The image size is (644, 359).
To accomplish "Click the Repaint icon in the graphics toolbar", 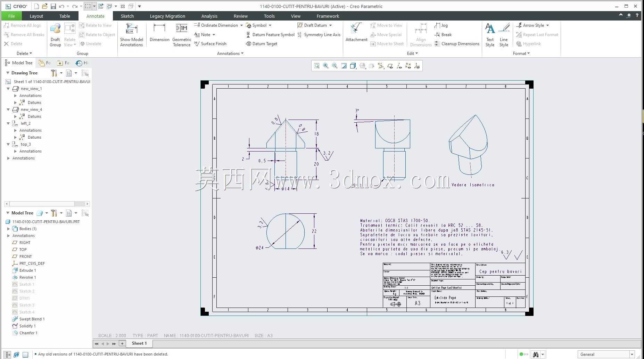I will [344, 66].
